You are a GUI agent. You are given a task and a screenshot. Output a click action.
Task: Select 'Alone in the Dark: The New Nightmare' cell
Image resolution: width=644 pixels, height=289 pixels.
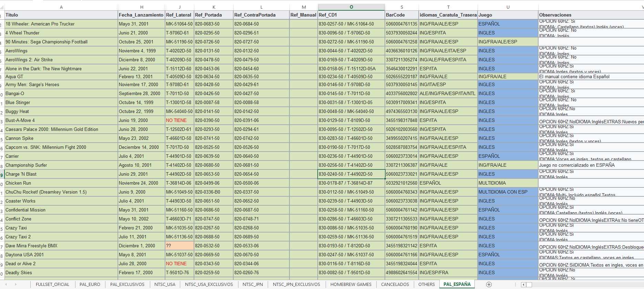(61, 69)
